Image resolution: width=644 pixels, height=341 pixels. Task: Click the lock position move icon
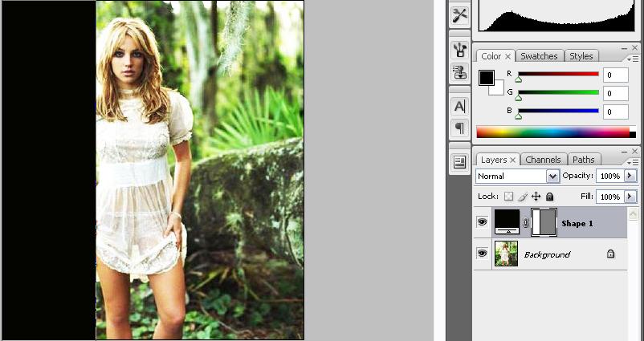(x=536, y=197)
